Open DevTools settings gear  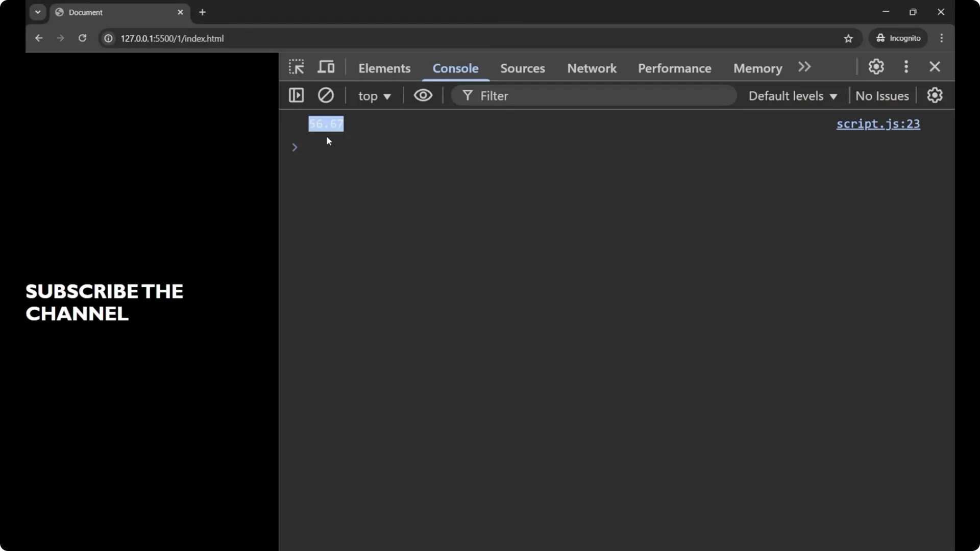coord(876,67)
